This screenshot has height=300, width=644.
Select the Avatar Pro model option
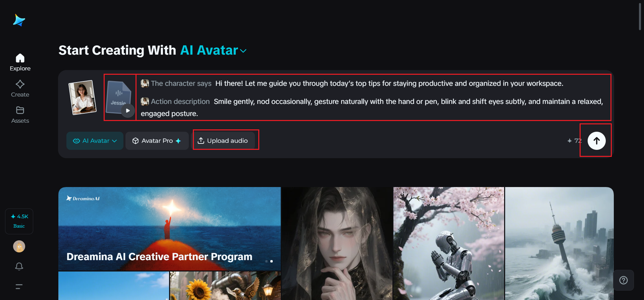pos(157,141)
